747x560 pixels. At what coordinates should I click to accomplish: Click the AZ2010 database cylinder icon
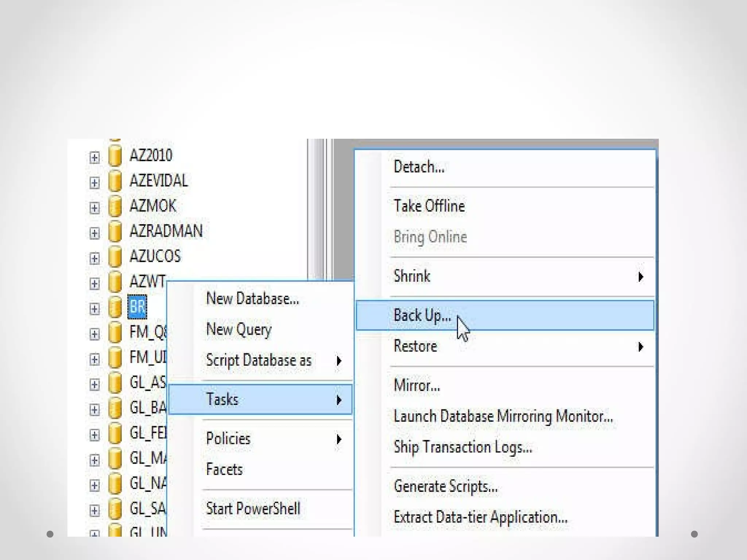pos(115,156)
